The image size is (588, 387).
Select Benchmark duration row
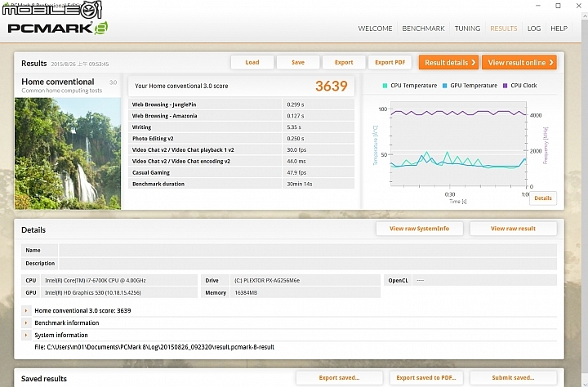[241, 184]
